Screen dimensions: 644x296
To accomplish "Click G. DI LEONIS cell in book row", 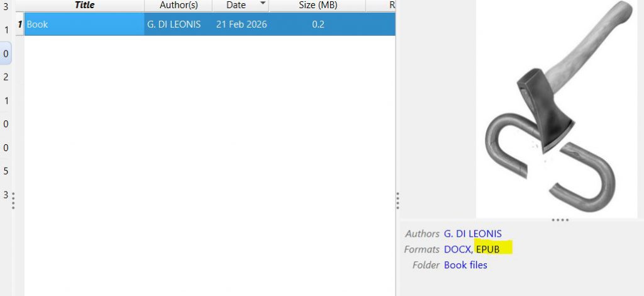I will click(x=173, y=25).
